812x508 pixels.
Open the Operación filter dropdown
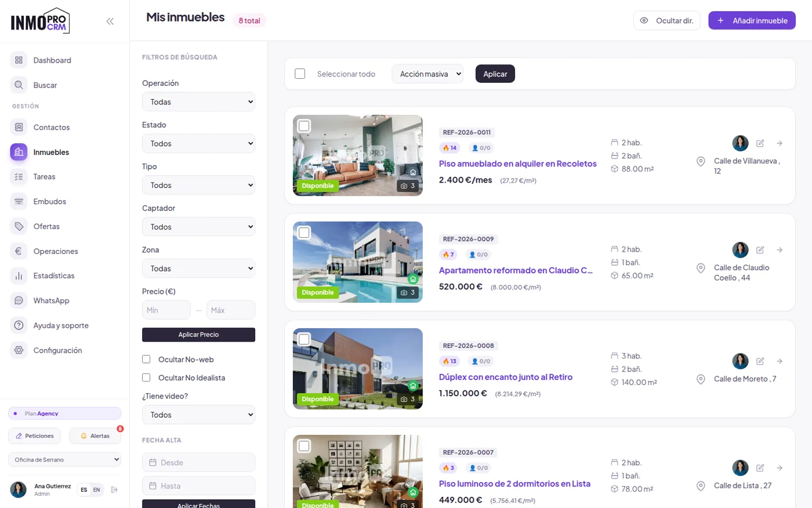pos(198,102)
